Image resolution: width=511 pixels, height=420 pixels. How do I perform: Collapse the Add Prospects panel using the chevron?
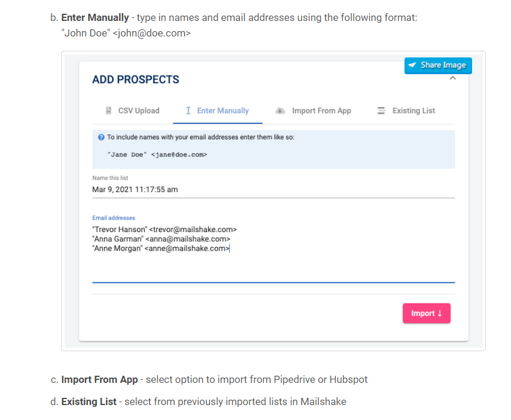click(453, 78)
